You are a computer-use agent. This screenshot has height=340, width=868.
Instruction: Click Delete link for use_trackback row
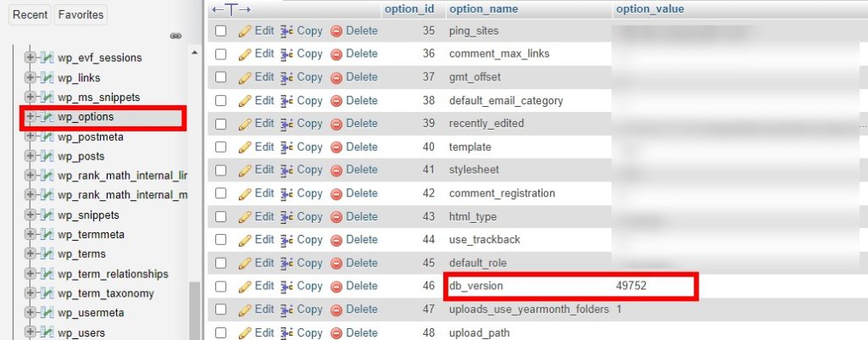coord(362,240)
